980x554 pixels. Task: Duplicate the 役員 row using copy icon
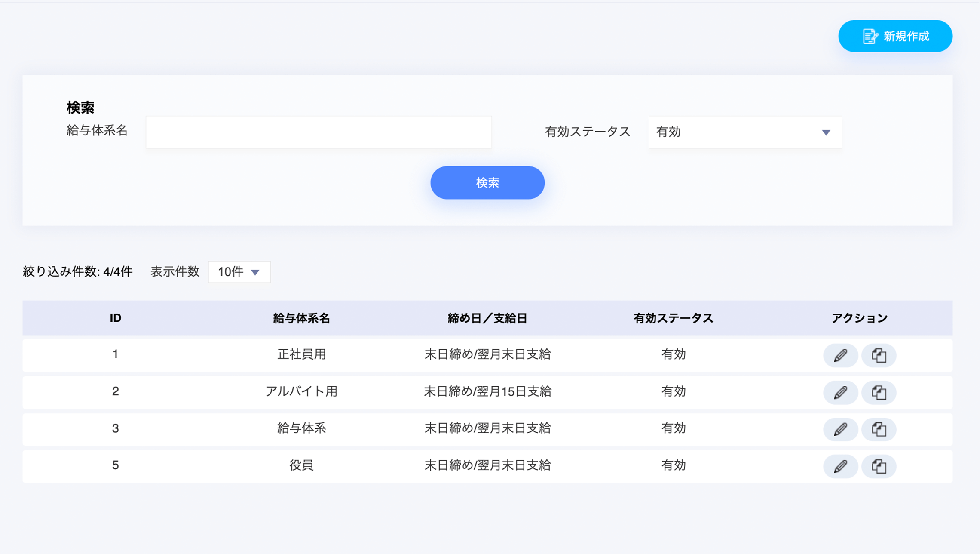[x=879, y=466]
